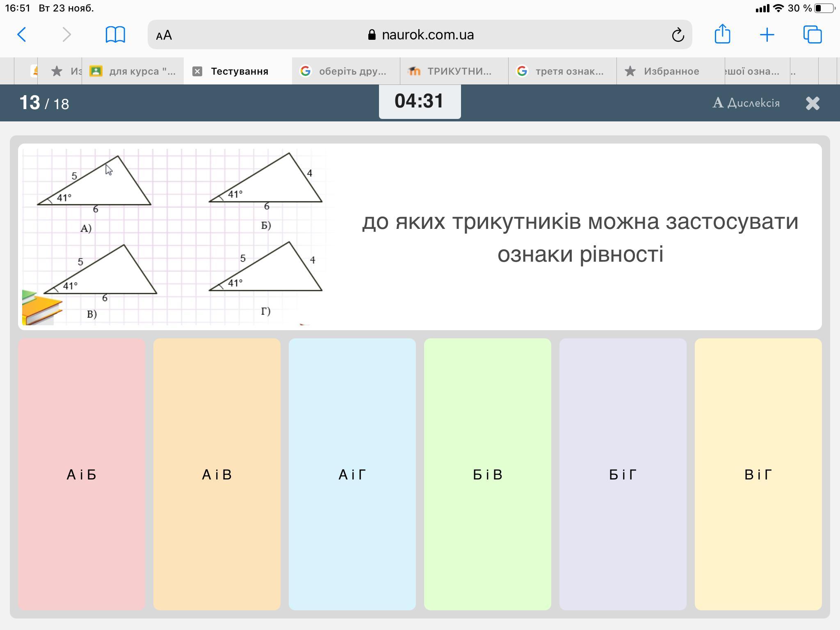Select answer Б і В
The image size is (840, 630).
click(x=487, y=474)
